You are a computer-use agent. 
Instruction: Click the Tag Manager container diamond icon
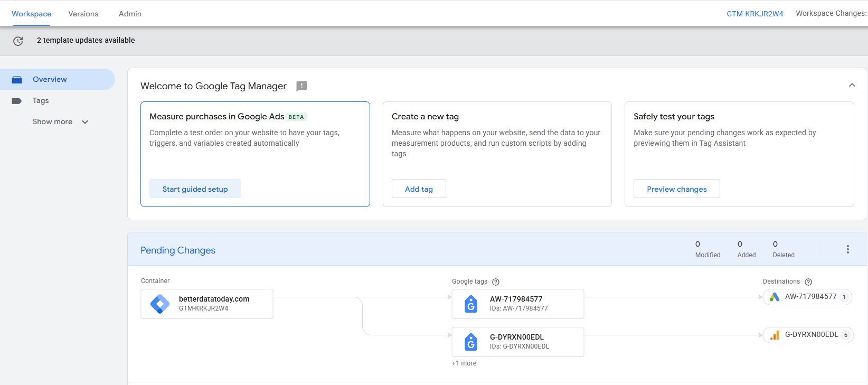click(160, 304)
